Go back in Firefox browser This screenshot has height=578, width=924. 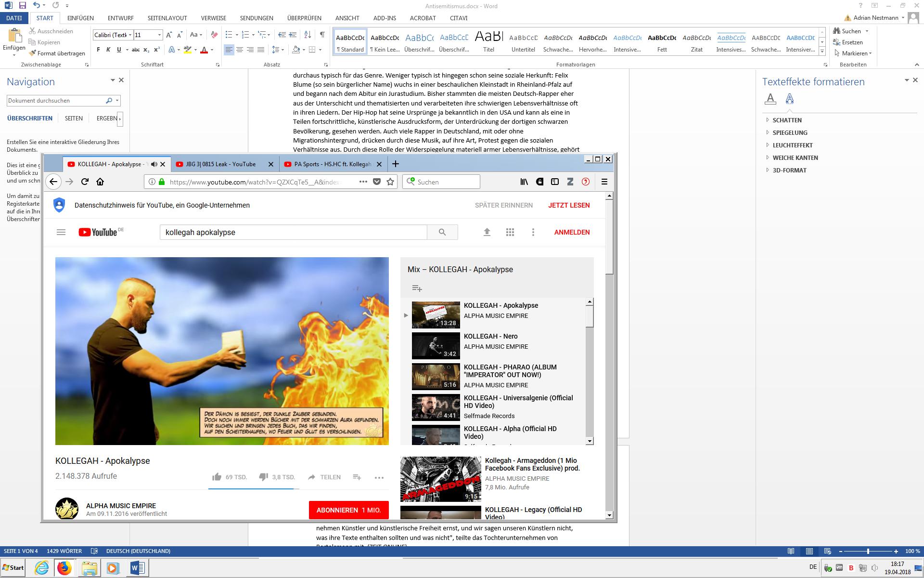(x=53, y=182)
